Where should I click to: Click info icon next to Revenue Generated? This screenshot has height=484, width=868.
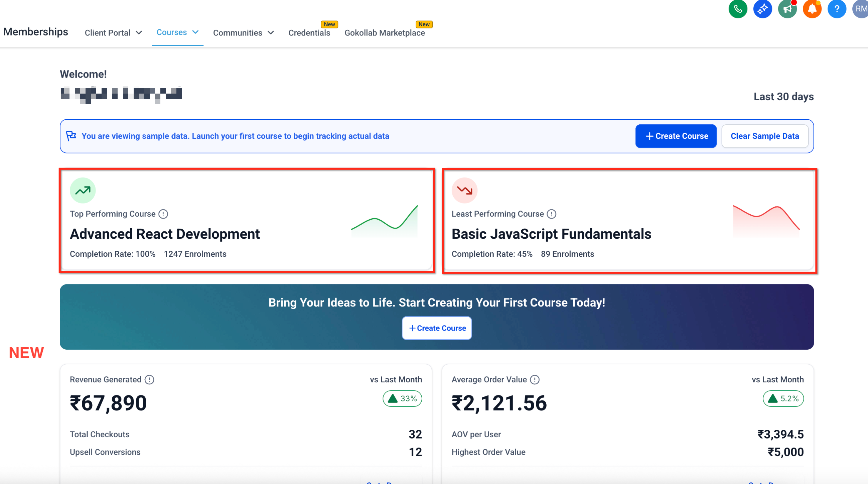(149, 380)
